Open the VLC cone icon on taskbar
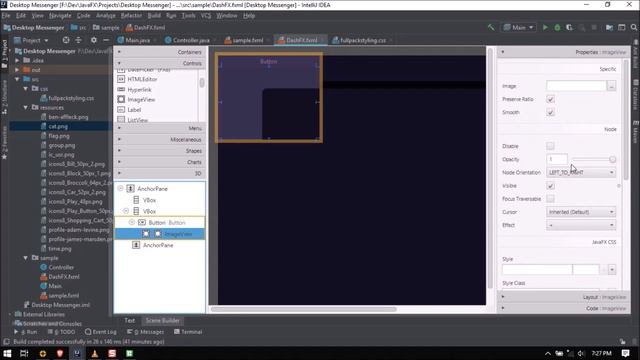Image resolution: width=640 pixels, height=360 pixels. coord(95,353)
